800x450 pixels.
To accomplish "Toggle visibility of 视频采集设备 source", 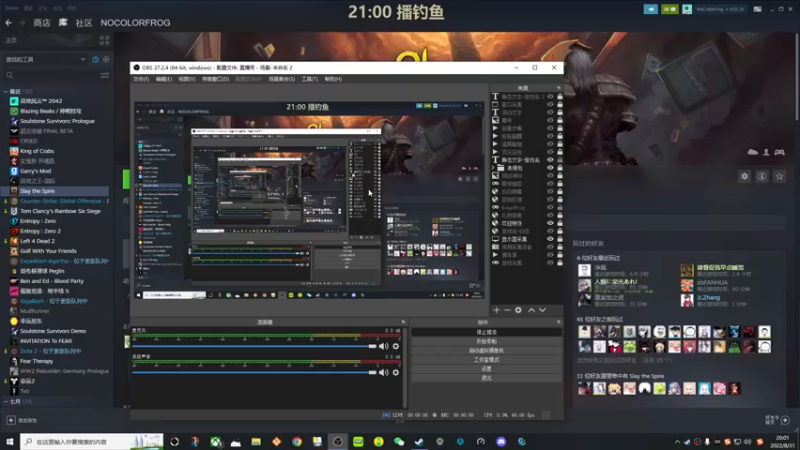I will [x=550, y=247].
